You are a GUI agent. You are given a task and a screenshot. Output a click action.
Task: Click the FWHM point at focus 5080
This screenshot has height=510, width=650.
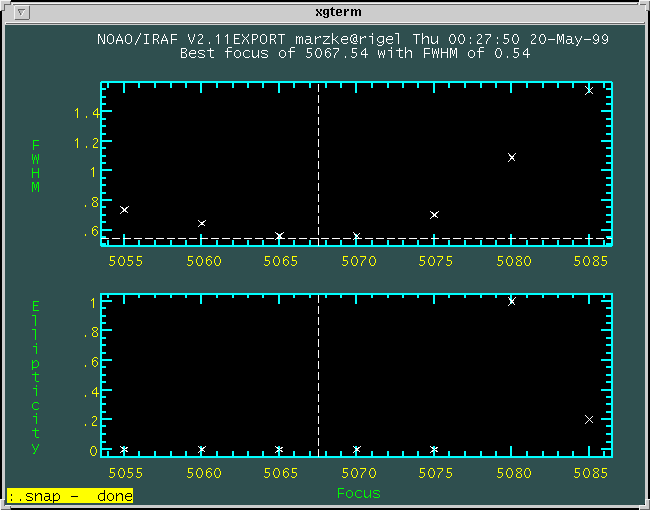[x=512, y=157]
